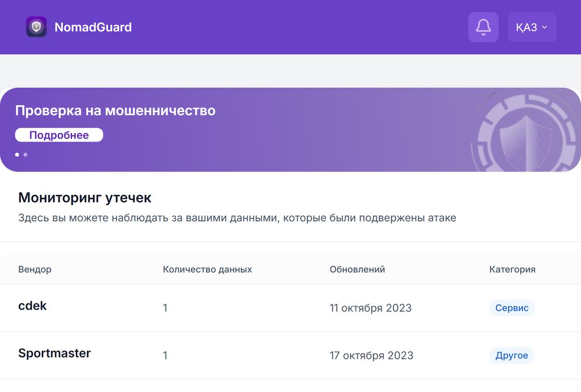
Task: Open the ҚАЗ language dropdown
Action: tap(532, 27)
